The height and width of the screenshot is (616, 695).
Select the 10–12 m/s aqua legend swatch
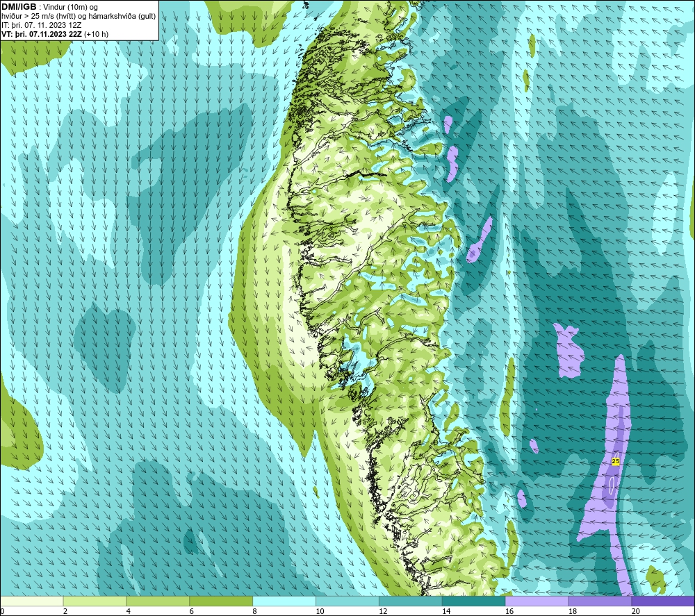click(347, 601)
